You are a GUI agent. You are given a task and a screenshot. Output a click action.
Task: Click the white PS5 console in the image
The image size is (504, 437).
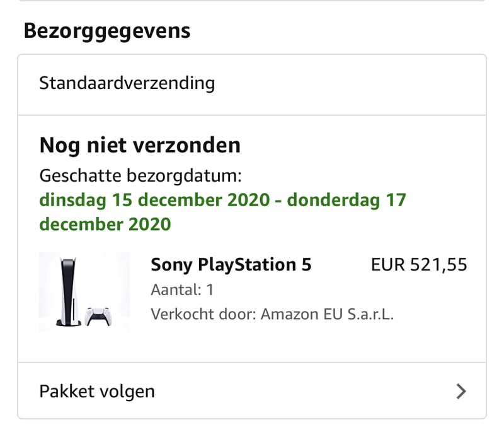coord(67,291)
